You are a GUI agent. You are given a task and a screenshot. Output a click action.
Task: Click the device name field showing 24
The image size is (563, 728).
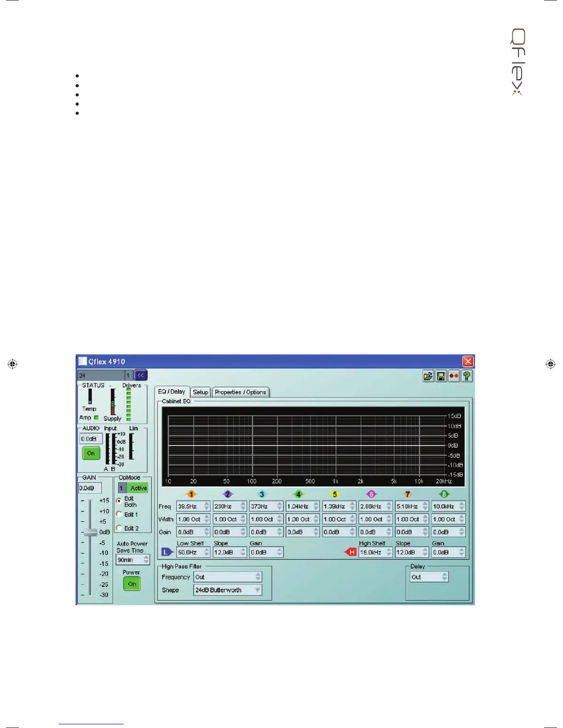point(101,375)
